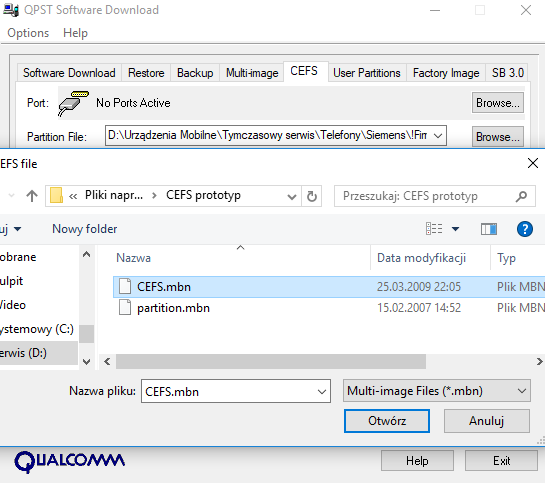Sort files by Data modyfikacji column
The height and width of the screenshot is (483, 545).
[421, 258]
